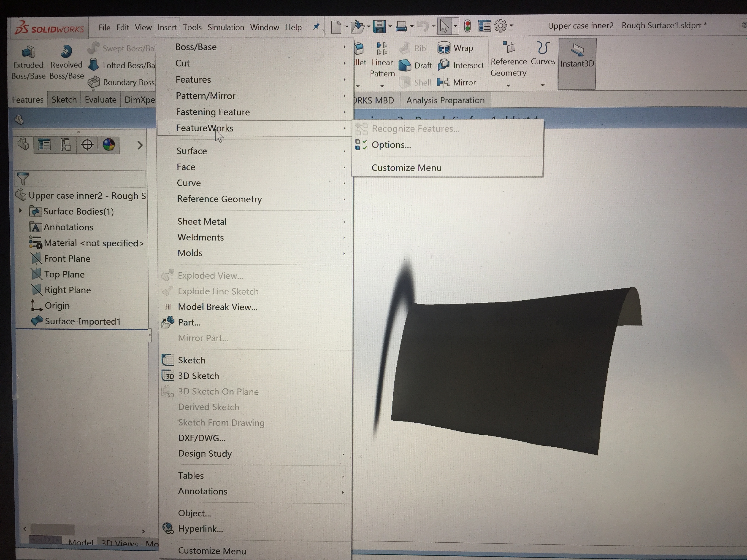
Task: Click Customize Menu in FeatureWorks submenu
Action: tap(406, 168)
